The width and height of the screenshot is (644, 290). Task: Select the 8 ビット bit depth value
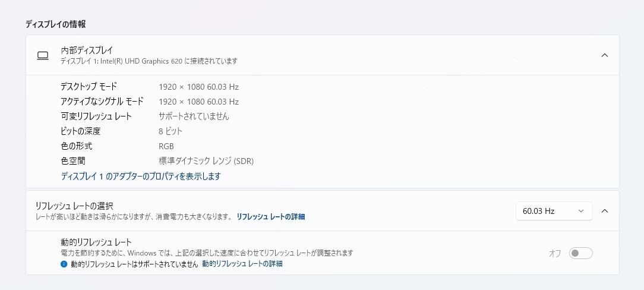pos(171,131)
